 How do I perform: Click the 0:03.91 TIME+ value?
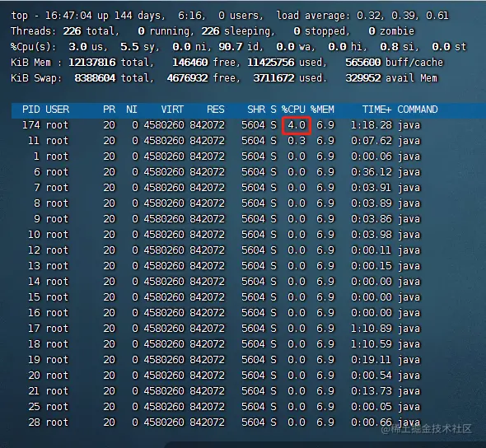tap(372, 188)
